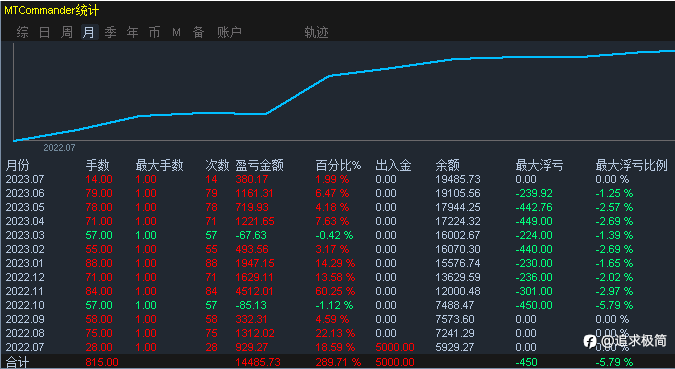Viewport: 675px width, 369px height.
Task: Click the 出入金 column header
Action: click(393, 165)
